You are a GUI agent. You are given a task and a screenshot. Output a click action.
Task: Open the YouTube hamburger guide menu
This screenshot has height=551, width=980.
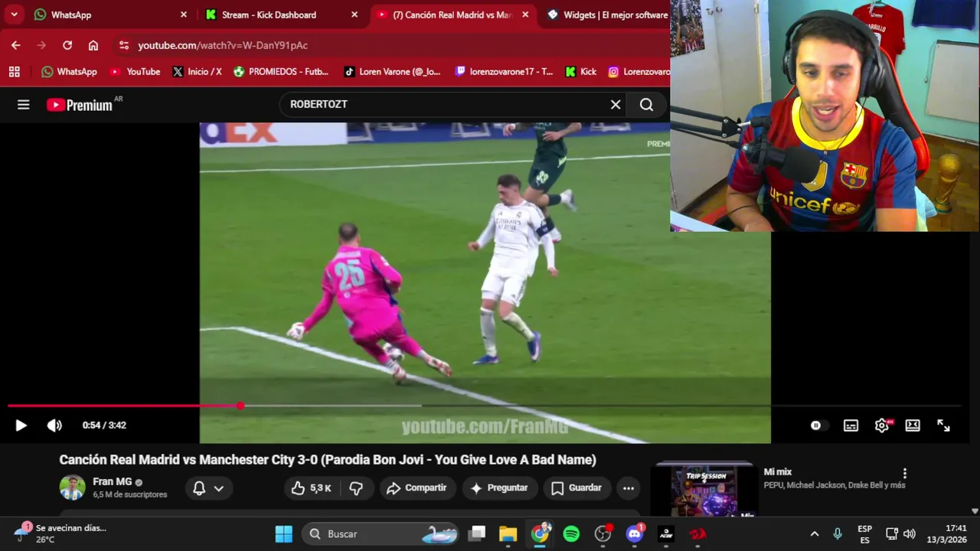pos(24,105)
